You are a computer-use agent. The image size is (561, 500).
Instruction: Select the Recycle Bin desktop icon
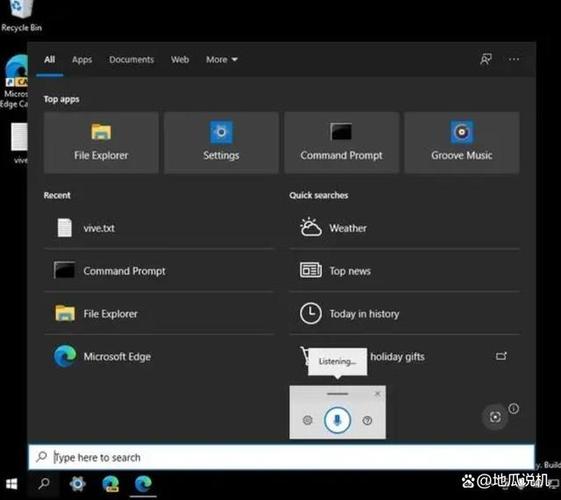21,16
